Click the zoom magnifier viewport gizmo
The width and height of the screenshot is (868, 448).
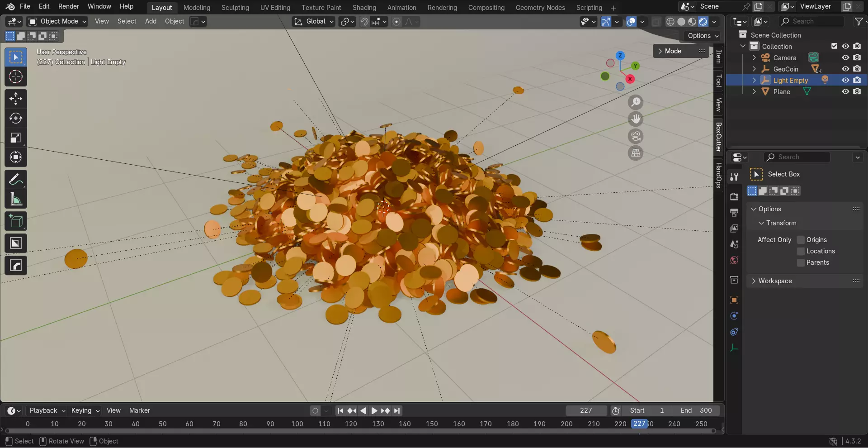[636, 102]
